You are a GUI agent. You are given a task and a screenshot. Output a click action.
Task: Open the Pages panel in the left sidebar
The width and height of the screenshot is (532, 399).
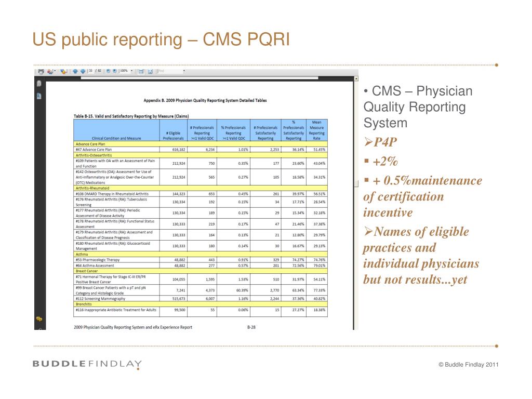pyautogui.click(x=39, y=84)
